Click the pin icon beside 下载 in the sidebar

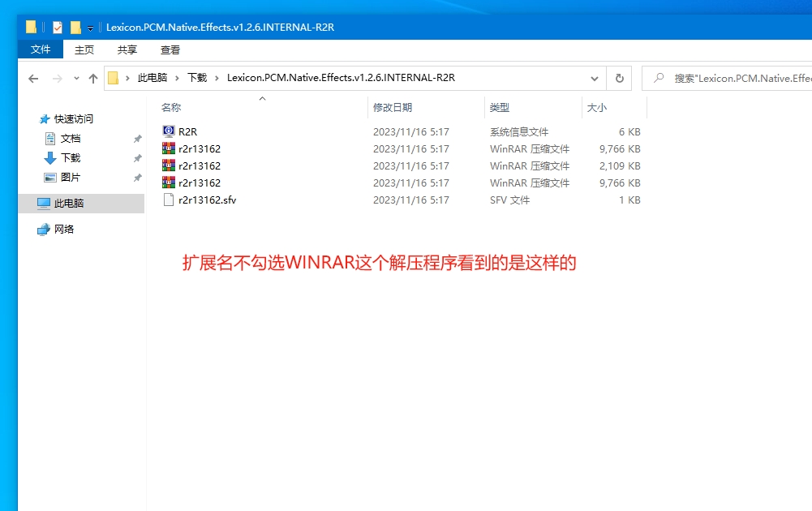click(x=137, y=158)
